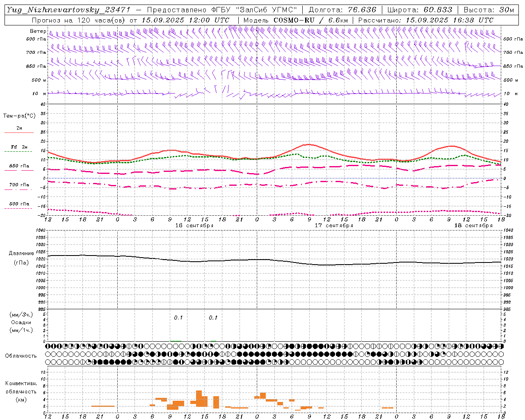Click the first '0.1' precipitation value near 9h

pyautogui.click(x=178, y=318)
